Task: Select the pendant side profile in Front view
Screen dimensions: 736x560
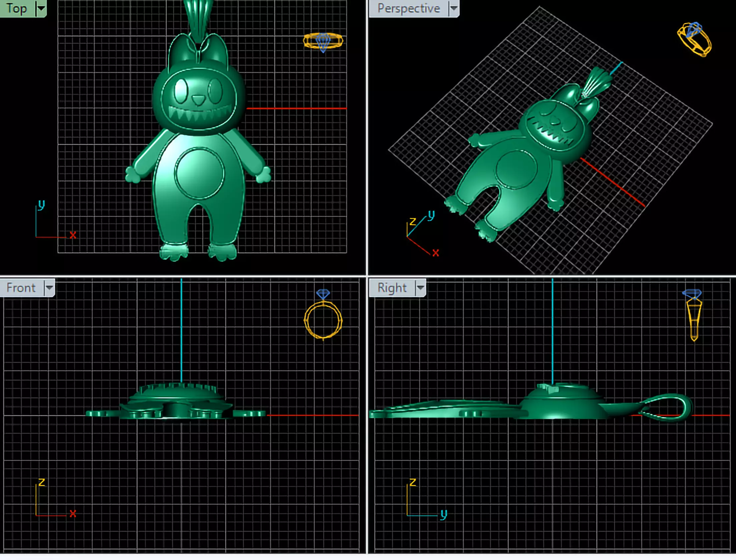Action: [x=176, y=401]
